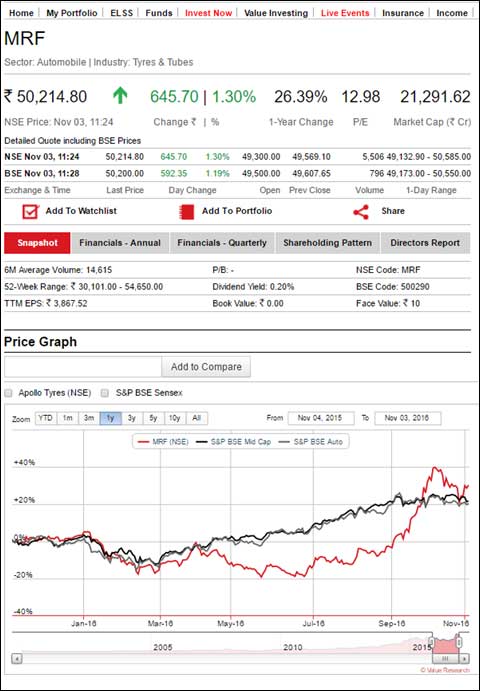
Task: Click the 1-Year Change value 26.39%
Action: pos(301,97)
